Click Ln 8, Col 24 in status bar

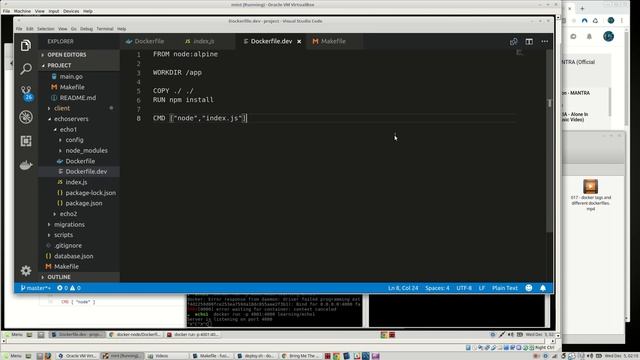[403, 288]
